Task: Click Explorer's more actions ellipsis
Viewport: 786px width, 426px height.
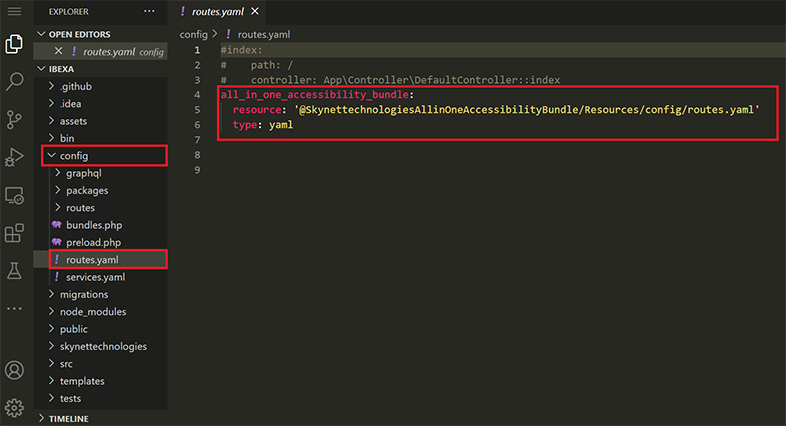Action: point(149,11)
